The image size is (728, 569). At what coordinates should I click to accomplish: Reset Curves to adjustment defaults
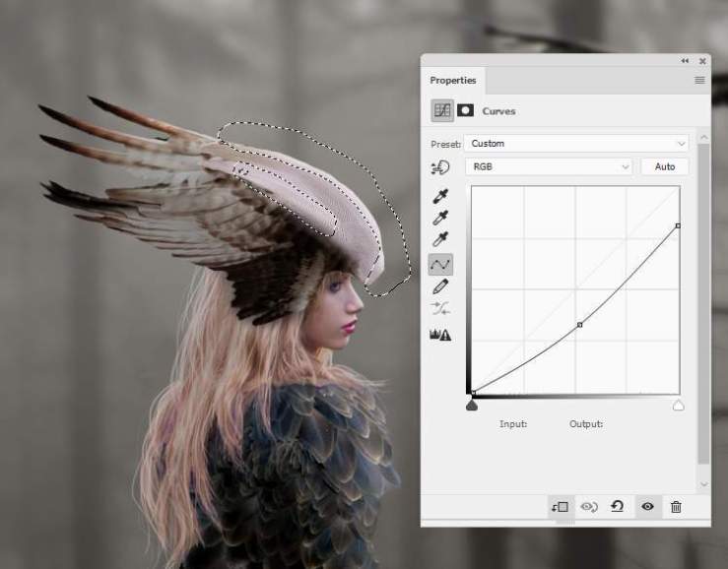617,506
